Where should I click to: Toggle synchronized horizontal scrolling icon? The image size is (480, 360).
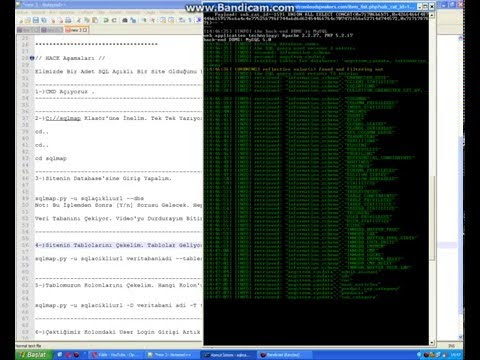click(171, 20)
